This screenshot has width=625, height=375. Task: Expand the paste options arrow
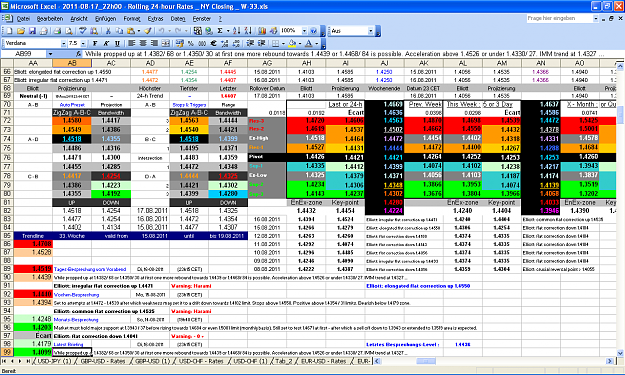[x=139, y=31]
